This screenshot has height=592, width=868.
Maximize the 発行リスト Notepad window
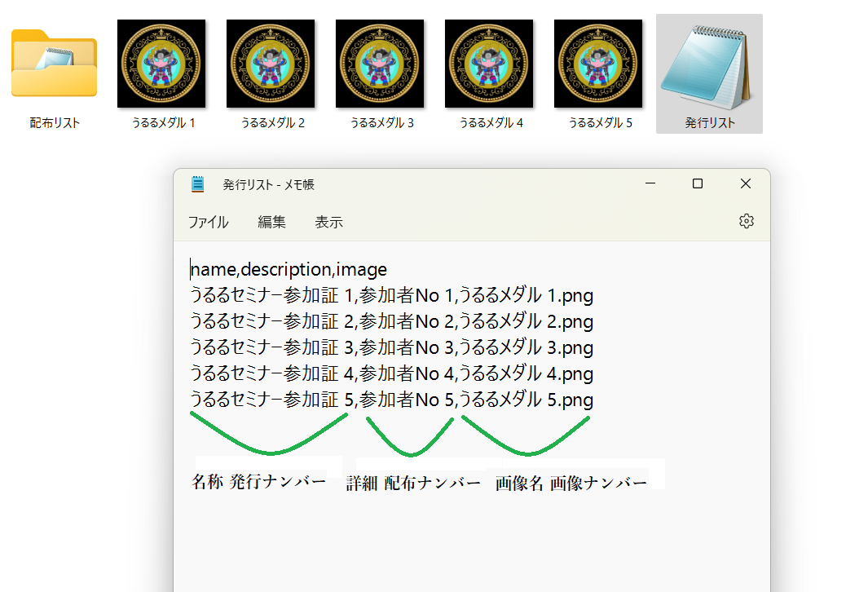[698, 183]
